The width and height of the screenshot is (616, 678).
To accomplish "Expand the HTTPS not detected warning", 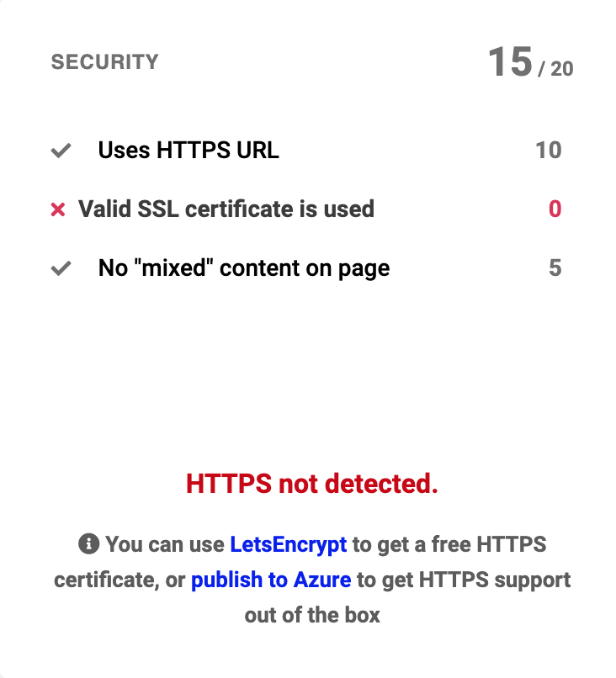I will (x=312, y=485).
